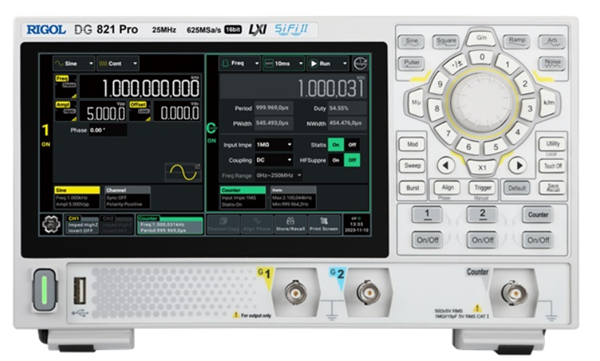Open the Sine waveform dropdown on screen
Image resolution: width=600 pixels, height=361 pixels.
tap(73, 64)
